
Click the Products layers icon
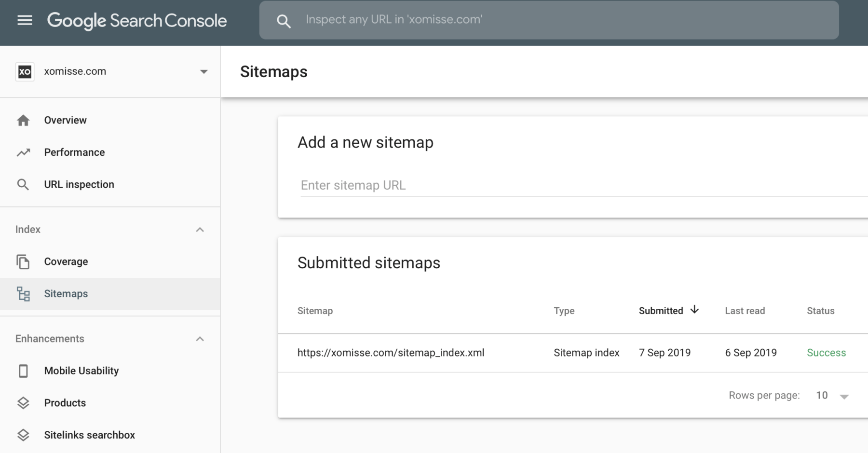tap(23, 403)
